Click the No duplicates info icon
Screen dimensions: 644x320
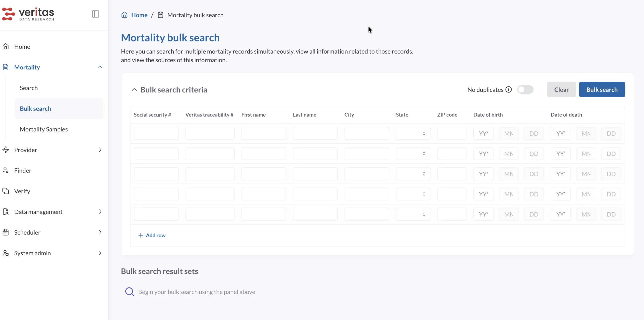click(509, 89)
